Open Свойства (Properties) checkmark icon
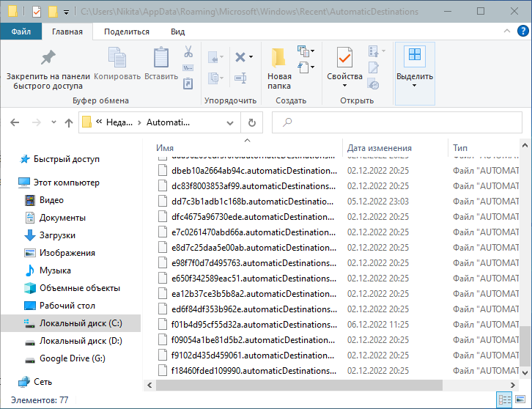532x409 pixels. [x=344, y=58]
